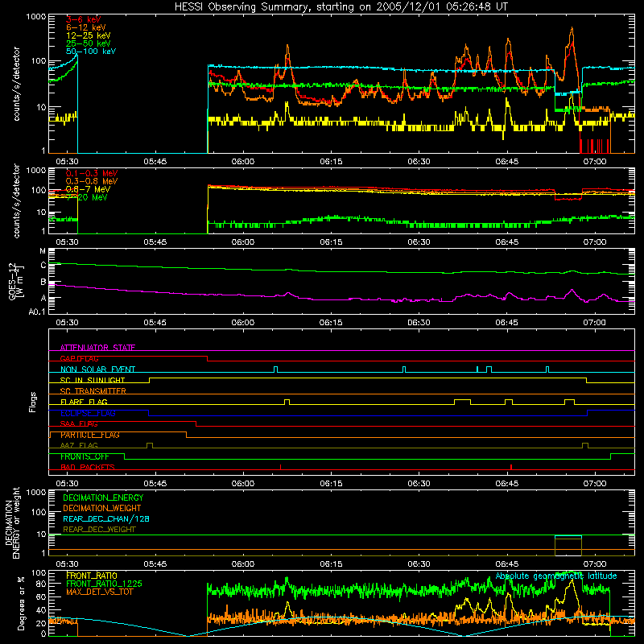
Task: Click counts/s/detector axis title of keV panel
Action: coord(17,84)
